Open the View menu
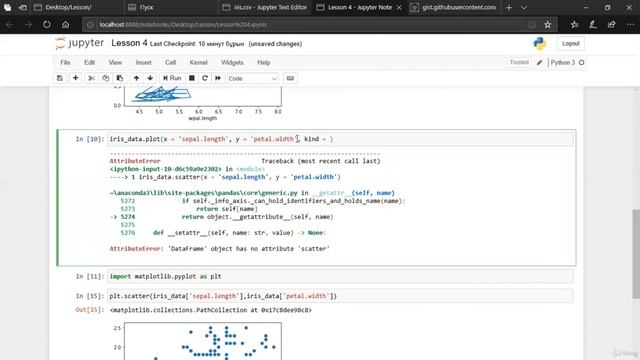The height and width of the screenshot is (360, 640). tap(115, 62)
